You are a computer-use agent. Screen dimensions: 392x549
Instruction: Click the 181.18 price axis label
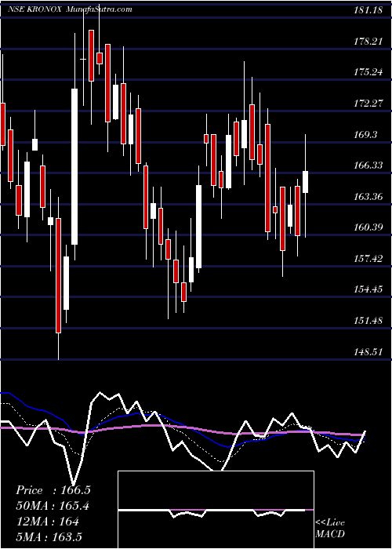pos(367,10)
